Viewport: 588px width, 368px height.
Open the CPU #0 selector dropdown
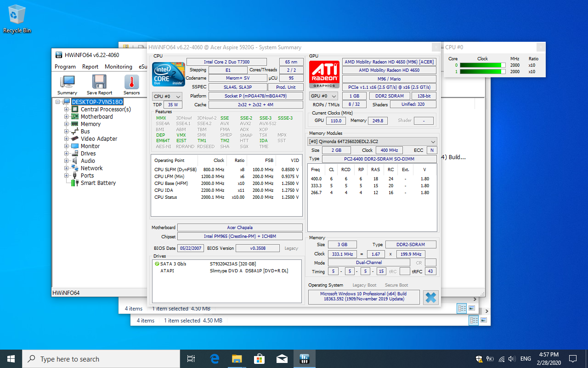[x=167, y=96]
